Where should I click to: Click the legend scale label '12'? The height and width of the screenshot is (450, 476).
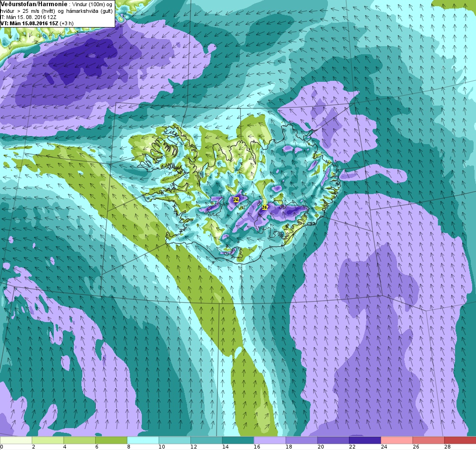[x=194, y=447]
